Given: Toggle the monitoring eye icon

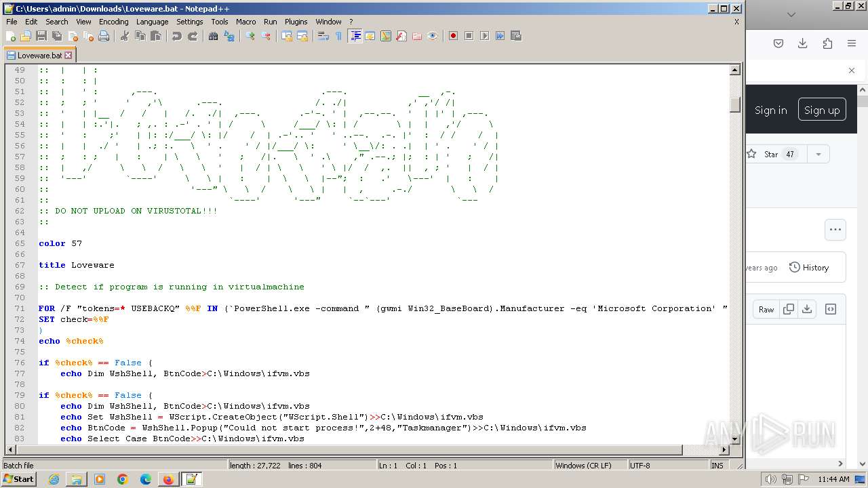Looking at the screenshot, I should (433, 36).
